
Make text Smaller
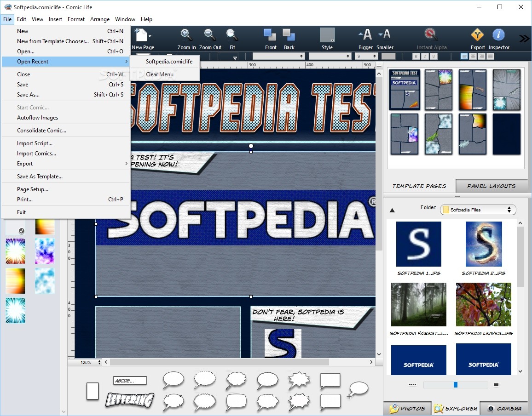click(x=384, y=34)
